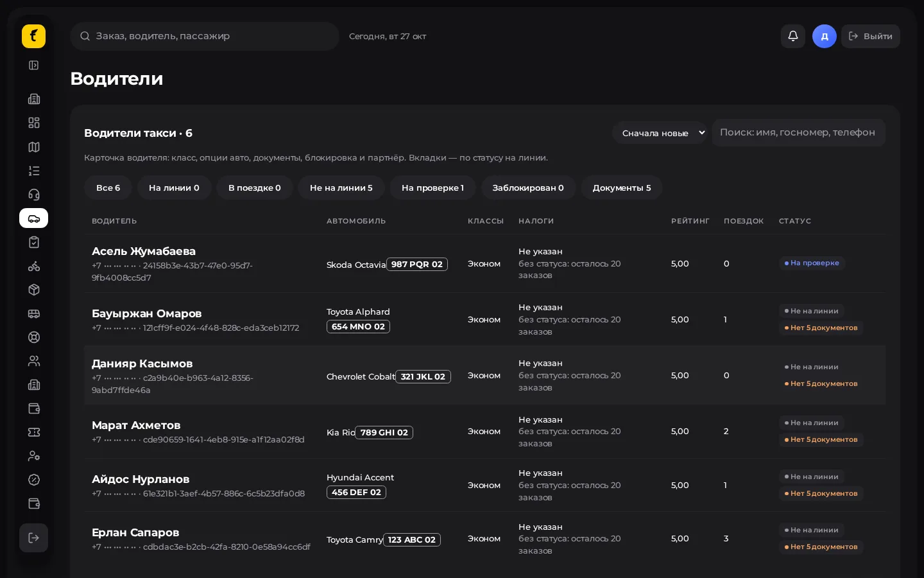This screenshot has width=924, height=578.
Task: Switch to the На линии 0 tab
Action: (x=174, y=188)
